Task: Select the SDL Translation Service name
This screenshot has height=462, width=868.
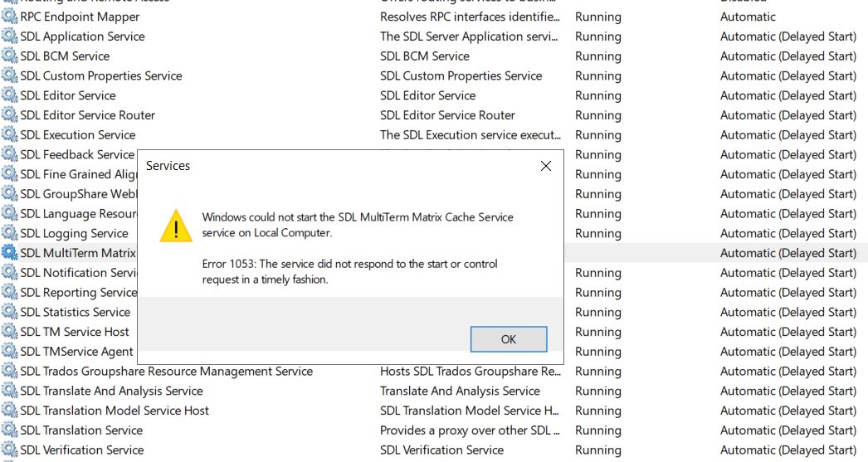Action: tap(81, 430)
